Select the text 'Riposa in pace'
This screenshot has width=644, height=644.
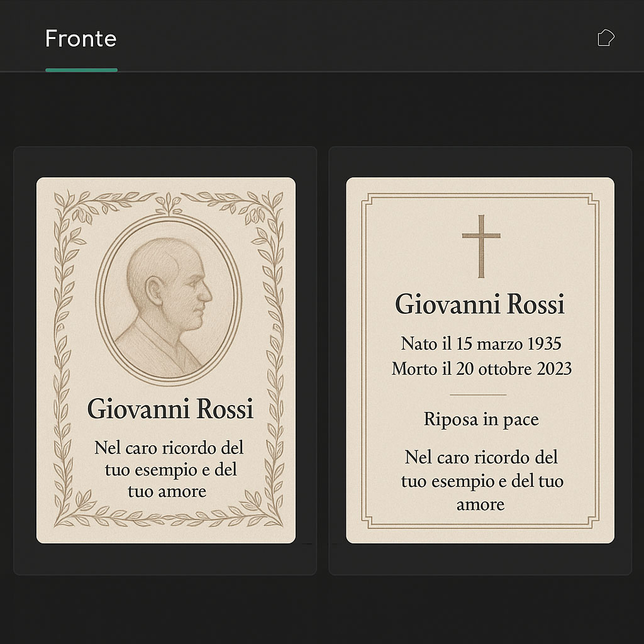[x=480, y=419]
